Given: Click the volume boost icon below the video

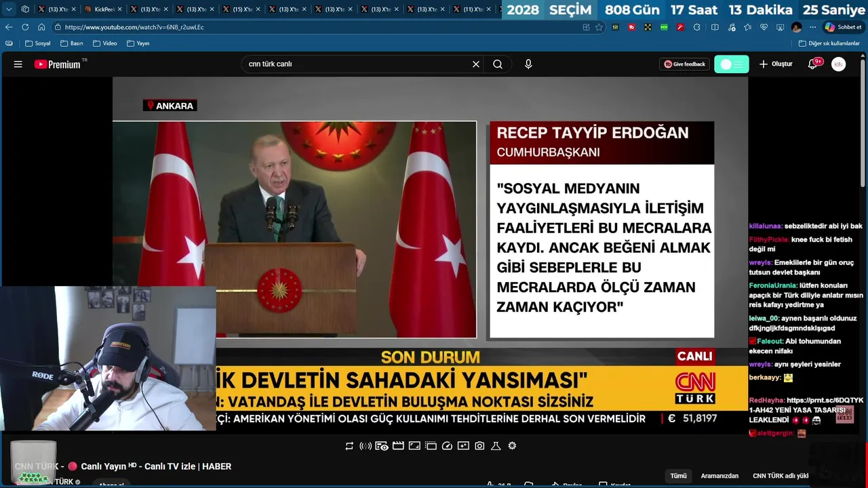Looking at the screenshot, I should point(366,446).
